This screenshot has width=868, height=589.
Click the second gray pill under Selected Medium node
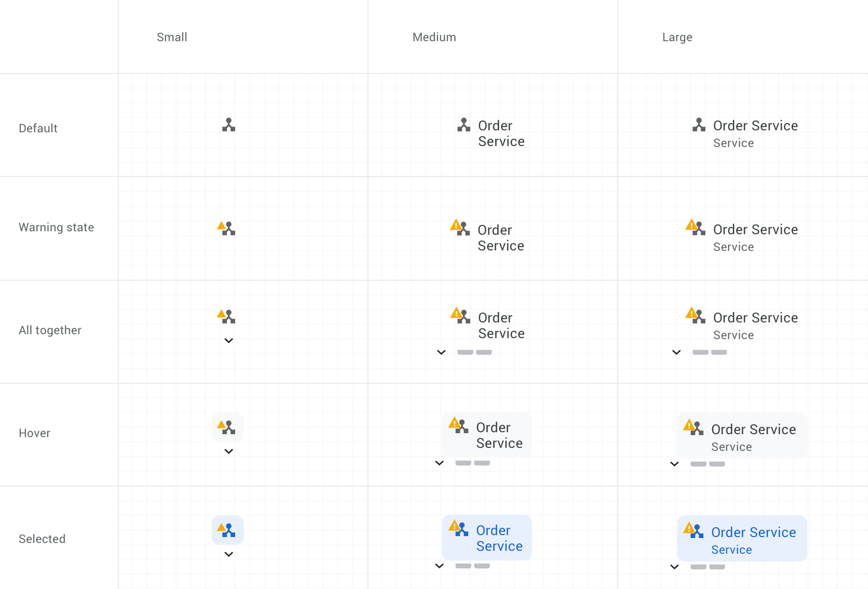coord(482,565)
